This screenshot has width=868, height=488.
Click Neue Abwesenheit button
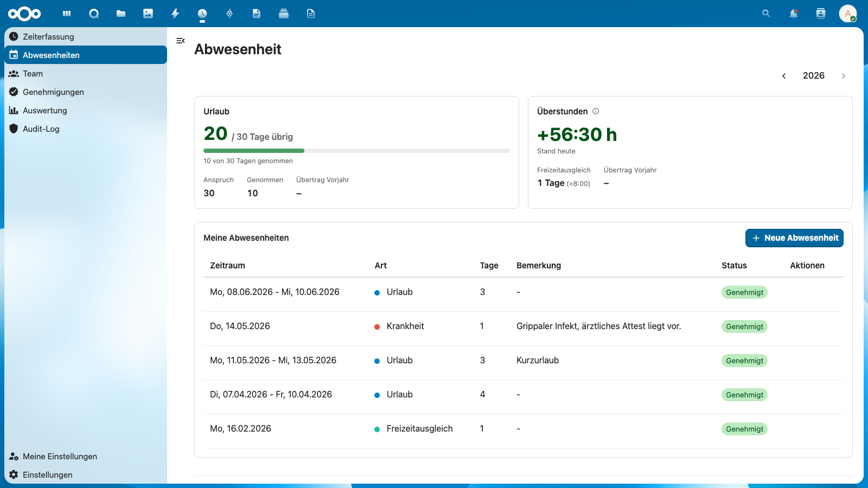point(794,238)
